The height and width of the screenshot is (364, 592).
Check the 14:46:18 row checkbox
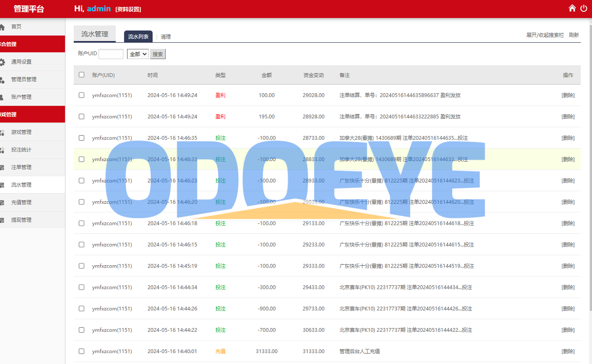point(82,223)
